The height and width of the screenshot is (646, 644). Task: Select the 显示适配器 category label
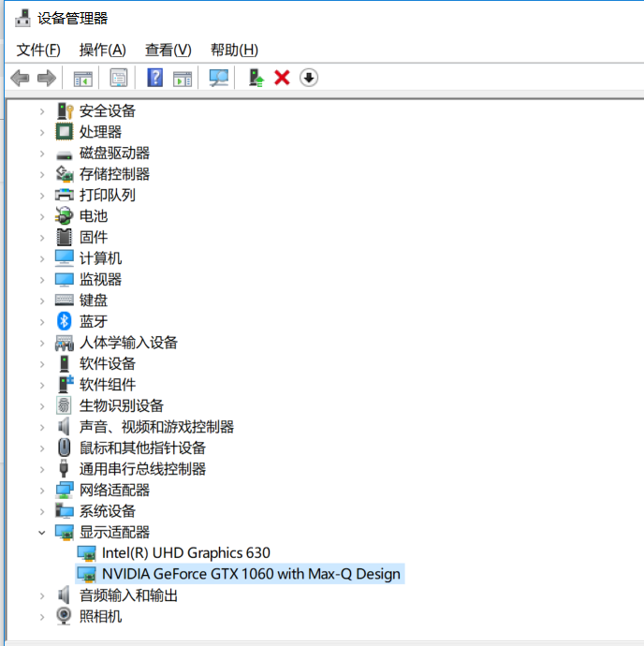point(114,532)
